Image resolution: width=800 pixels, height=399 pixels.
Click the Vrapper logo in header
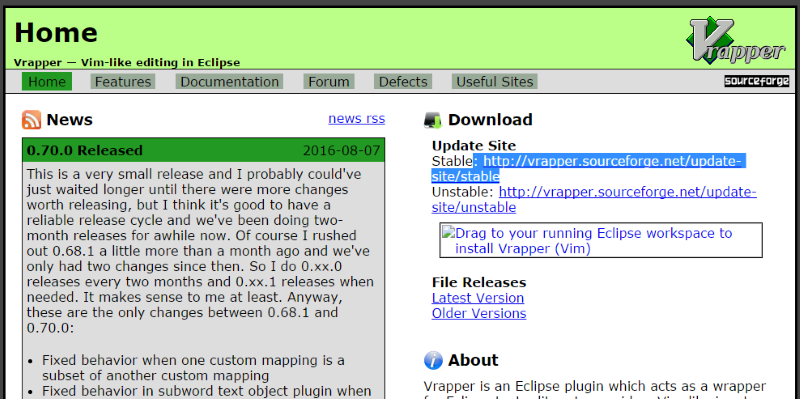(736, 40)
